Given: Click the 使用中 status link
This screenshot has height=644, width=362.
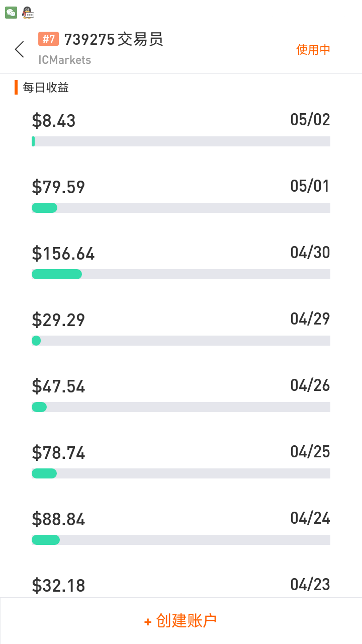Looking at the screenshot, I should point(313,50).
